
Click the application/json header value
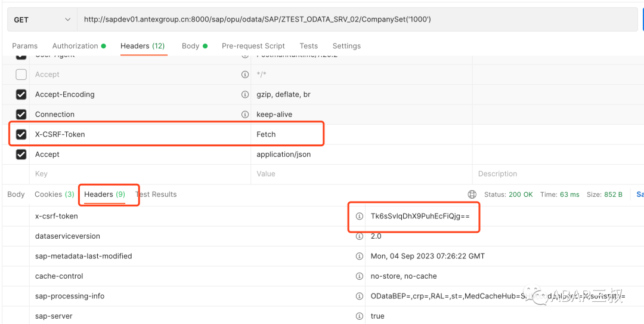(x=284, y=155)
